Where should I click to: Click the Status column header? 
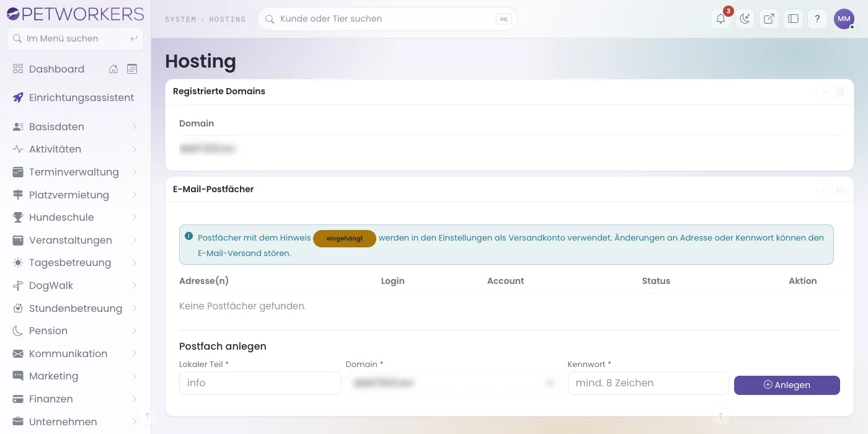pos(656,281)
